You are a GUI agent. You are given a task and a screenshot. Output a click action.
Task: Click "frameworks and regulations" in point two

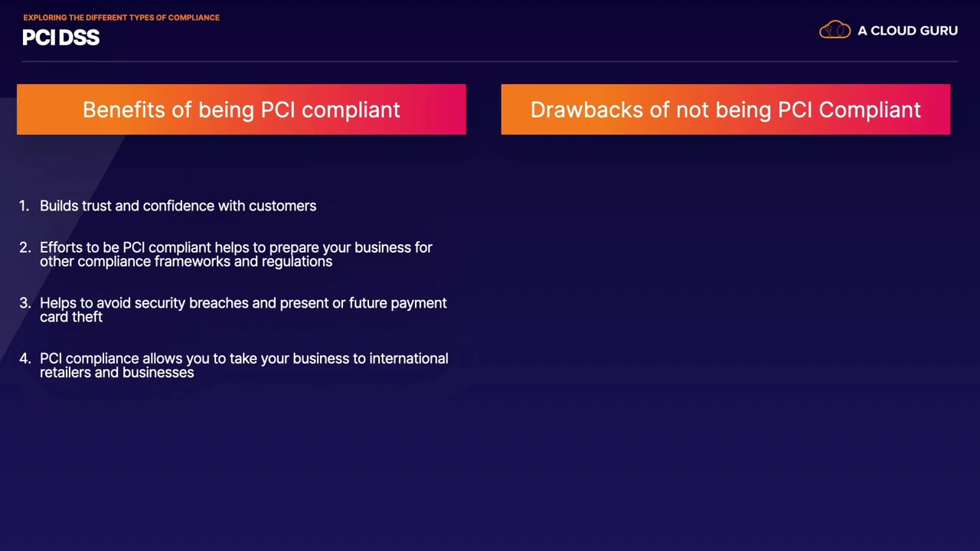pyautogui.click(x=243, y=261)
